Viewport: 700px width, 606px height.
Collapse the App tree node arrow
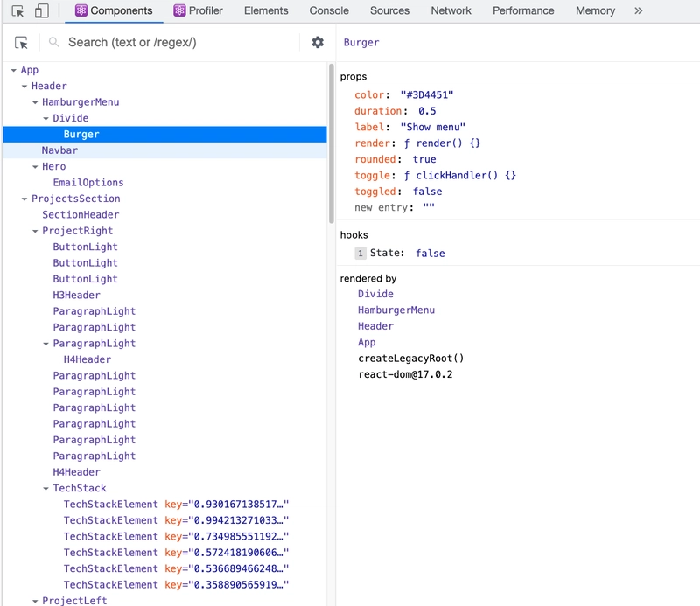14,70
